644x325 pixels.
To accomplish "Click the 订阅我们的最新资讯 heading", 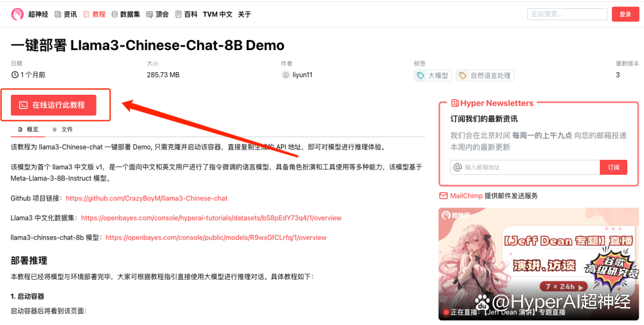I will click(x=484, y=119).
